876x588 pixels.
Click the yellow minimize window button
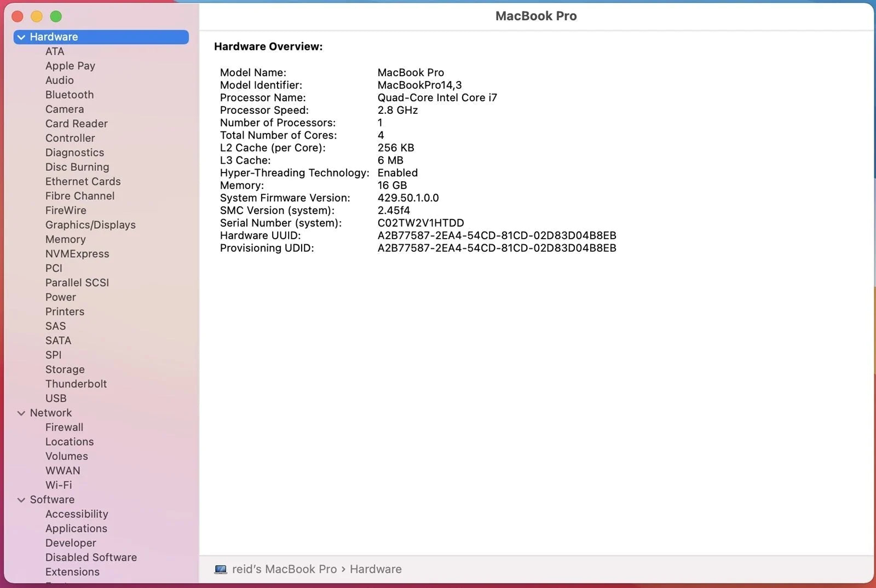[x=37, y=16]
